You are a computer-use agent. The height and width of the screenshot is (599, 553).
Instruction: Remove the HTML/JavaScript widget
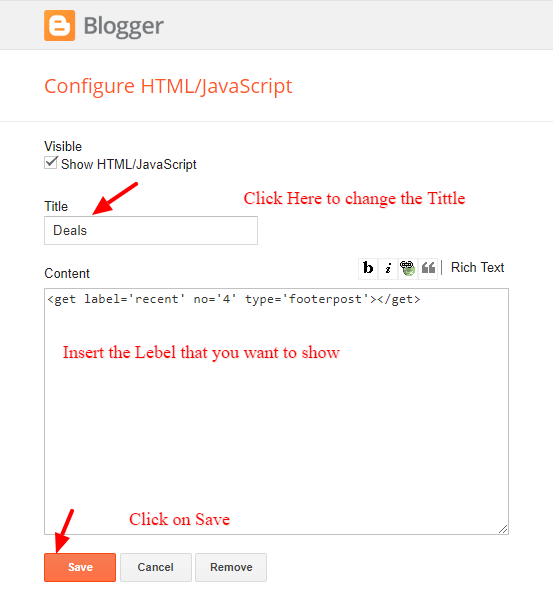tap(231, 567)
